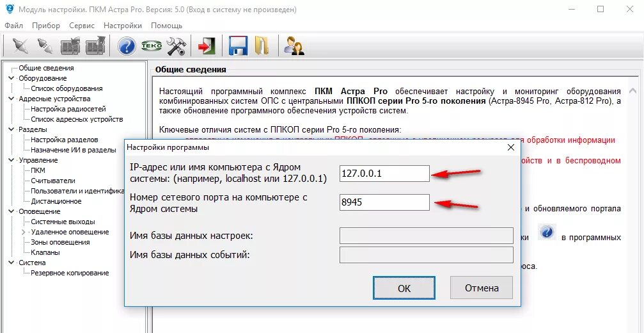Select Пользователи и идентификаторы tree item
Image resolution: width=644 pixels, height=333 pixels.
77,191
